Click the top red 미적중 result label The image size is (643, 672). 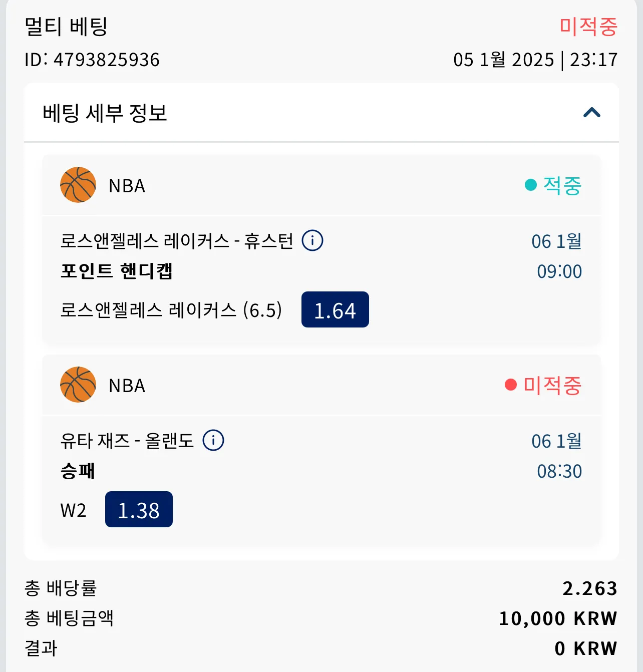(x=588, y=27)
